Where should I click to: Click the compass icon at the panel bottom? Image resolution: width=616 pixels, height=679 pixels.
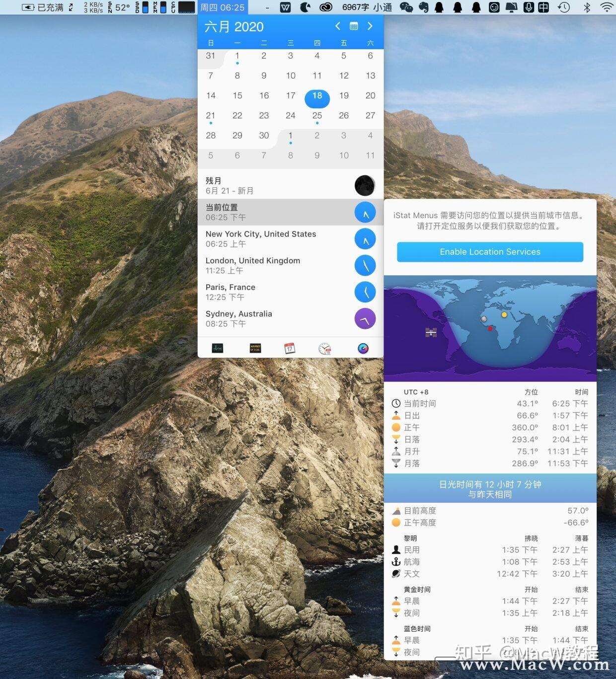click(363, 348)
